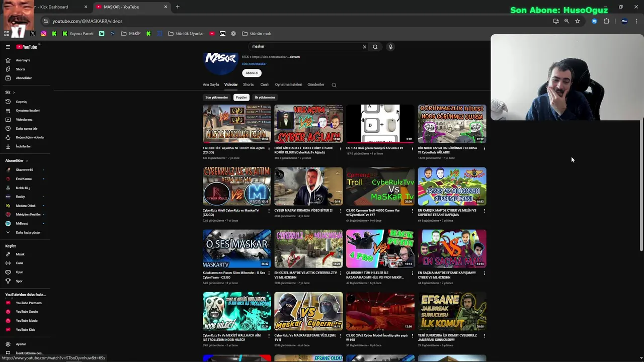Open Oynatma listeleri in the sidebar
Image resolution: width=644 pixels, height=362 pixels.
[x=27, y=111]
